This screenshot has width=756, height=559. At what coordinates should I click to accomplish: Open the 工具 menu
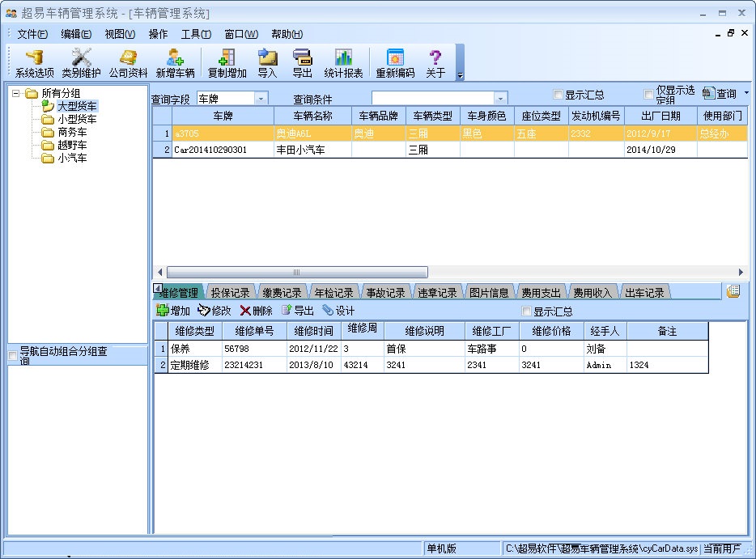(x=196, y=34)
